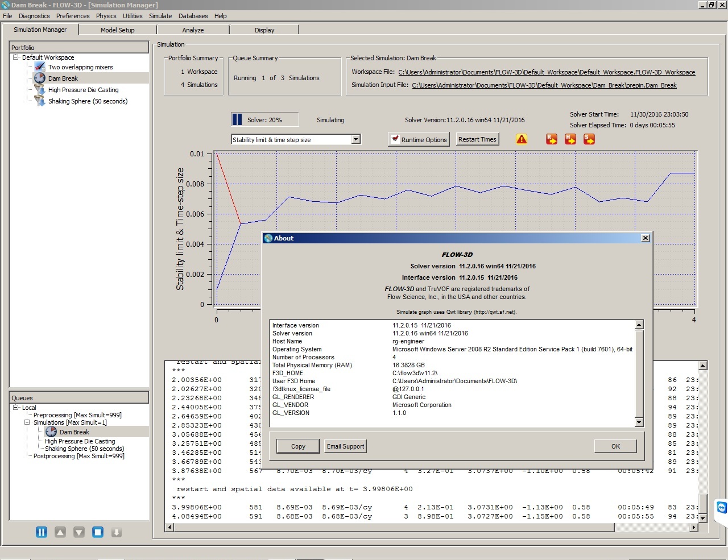Select Postprocessing [Max Simult=999] queue
The width and height of the screenshot is (728, 560).
point(78,456)
